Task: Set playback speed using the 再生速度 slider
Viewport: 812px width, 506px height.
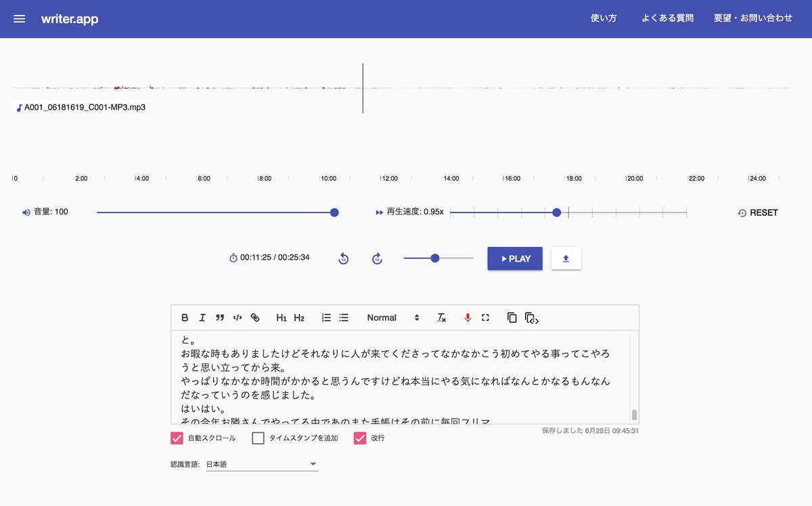Action: pyautogui.click(x=556, y=212)
